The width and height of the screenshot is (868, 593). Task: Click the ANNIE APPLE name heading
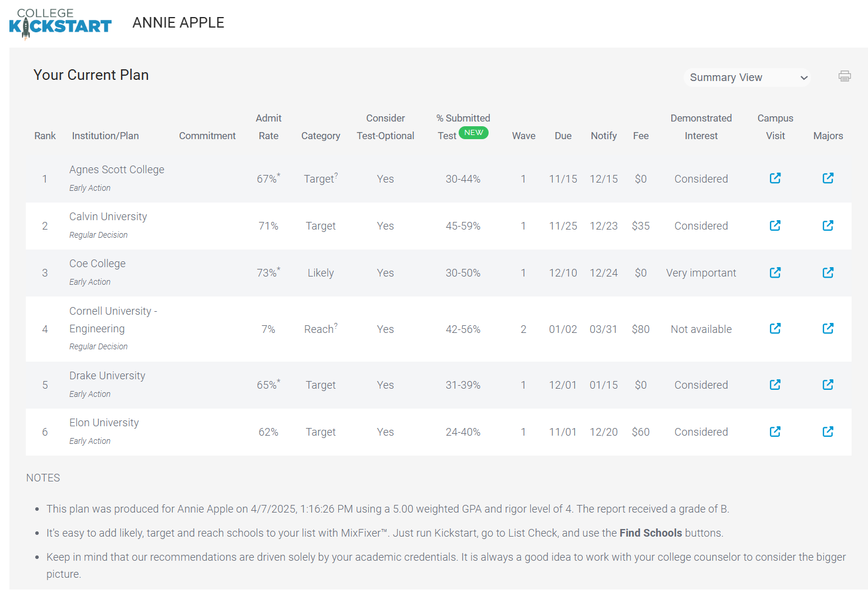pos(179,23)
